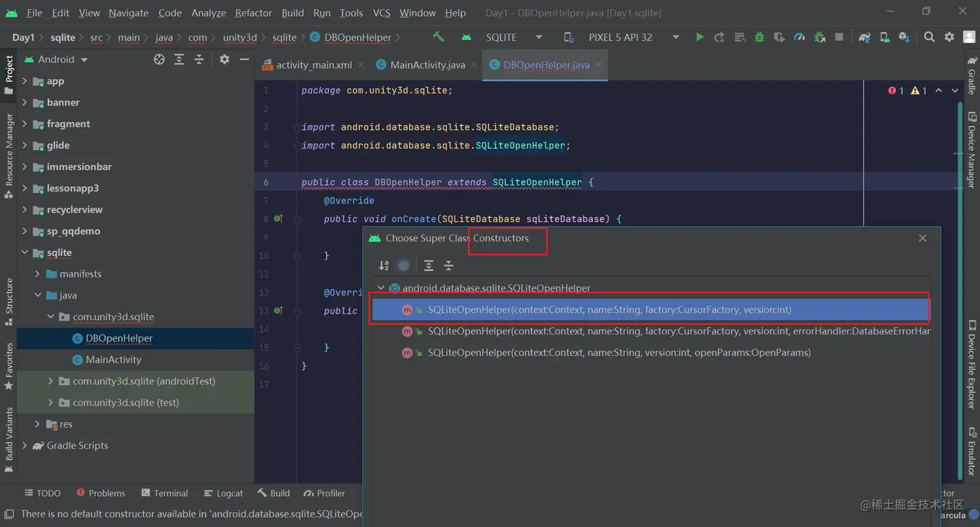Run the app with coverage icon

tap(779, 37)
